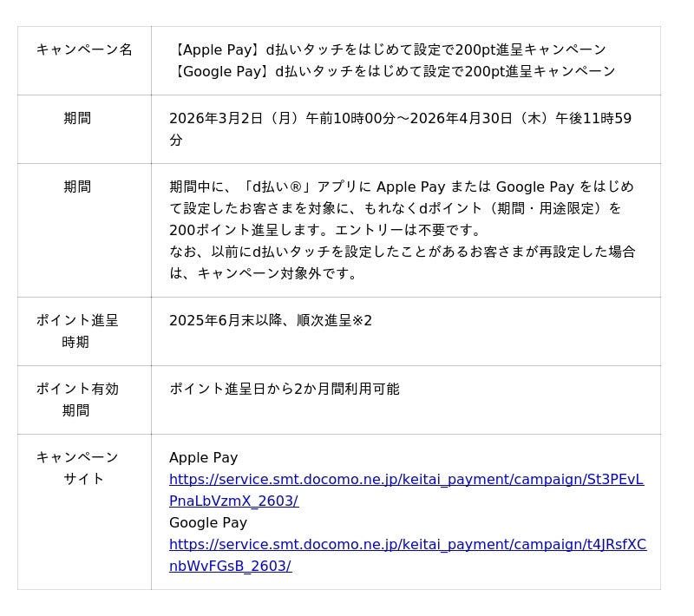This screenshot has width=694, height=616.
Task: Click the ポイント有効期間 row label
Action: 77,400
